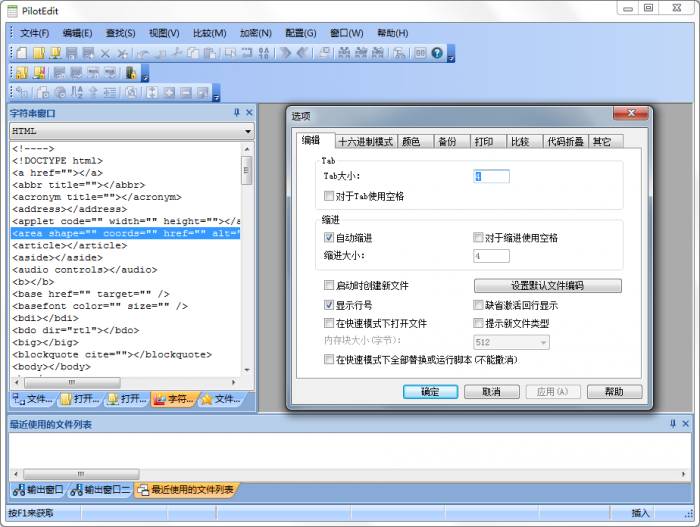Expand third toolbar's options arrow
The height and width of the screenshot is (527, 700).
(x=217, y=93)
